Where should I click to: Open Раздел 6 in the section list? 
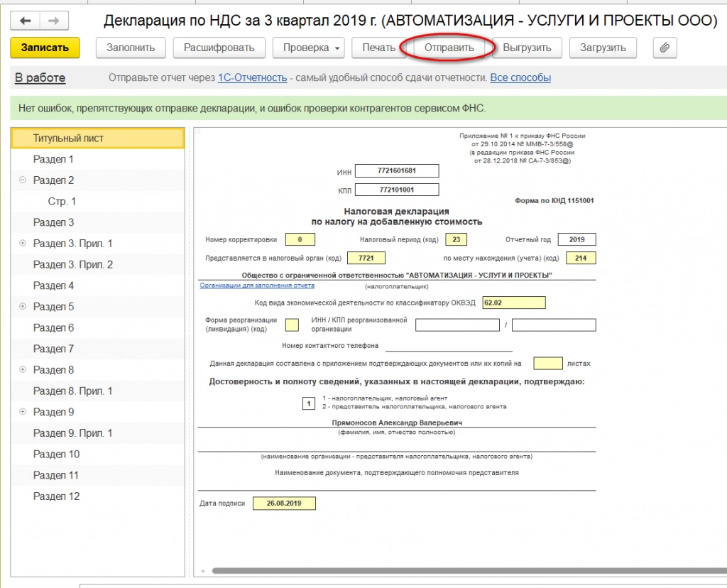pos(97,328)
